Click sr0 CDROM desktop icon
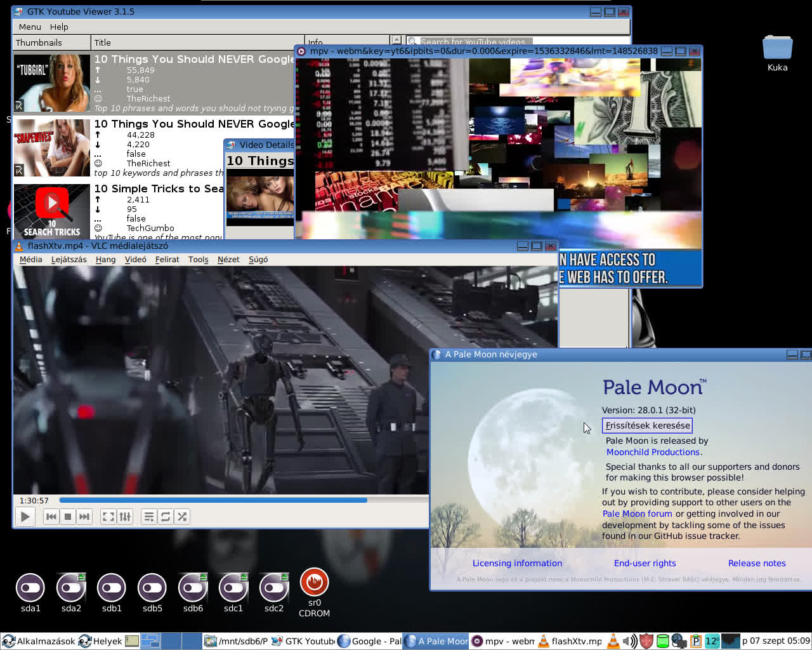The width and height of the screenshot is (812, 650). click(x=314, y=592)
